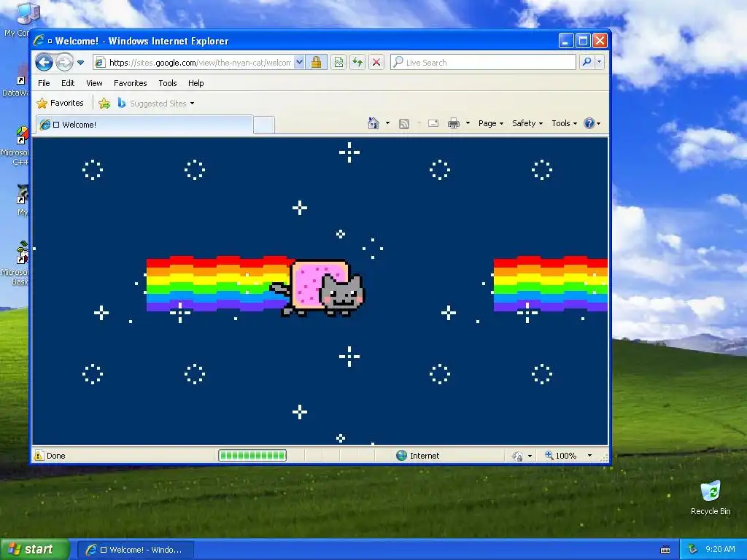Open the Edit menu
Image resolution: width=747 pixels, height=560 pixels.
pos(68,83)
